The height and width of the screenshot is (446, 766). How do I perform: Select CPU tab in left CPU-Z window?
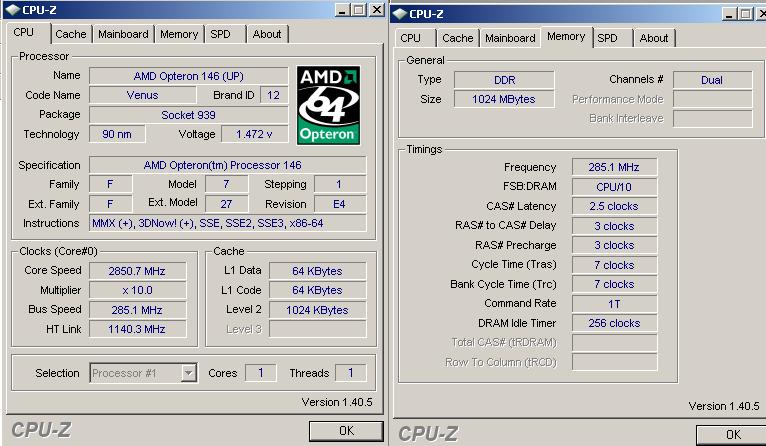[x=23, y=32]
